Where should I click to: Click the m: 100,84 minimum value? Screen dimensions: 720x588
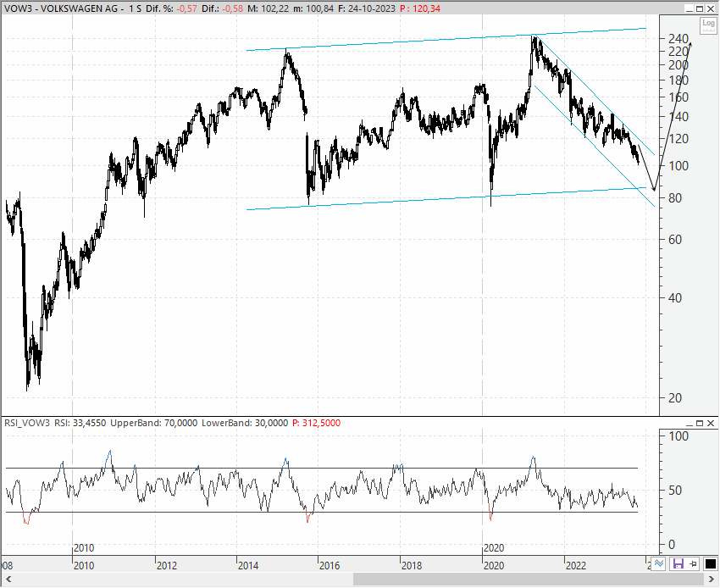(313, 8)
